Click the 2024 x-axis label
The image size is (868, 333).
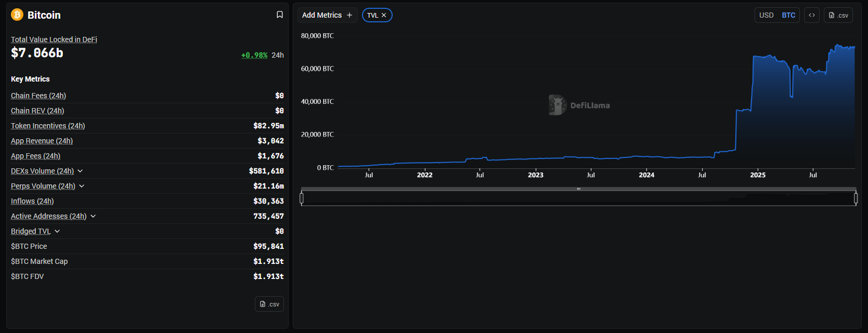point(646,175)
